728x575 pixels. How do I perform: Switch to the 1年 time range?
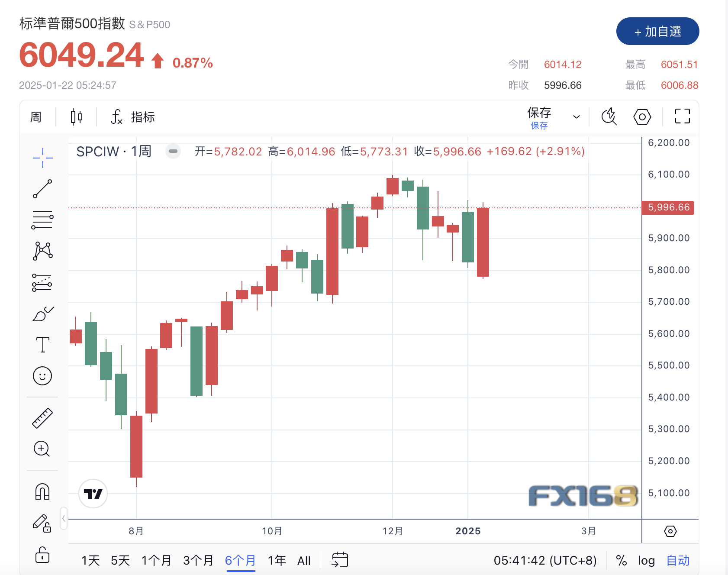pyautogui.click(x=277, y=561)
